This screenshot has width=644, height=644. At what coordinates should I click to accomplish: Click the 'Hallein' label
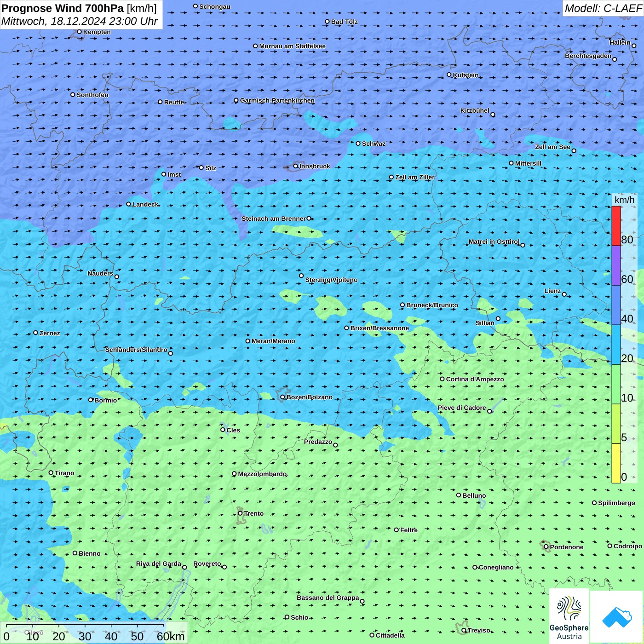tap(620, 42)
